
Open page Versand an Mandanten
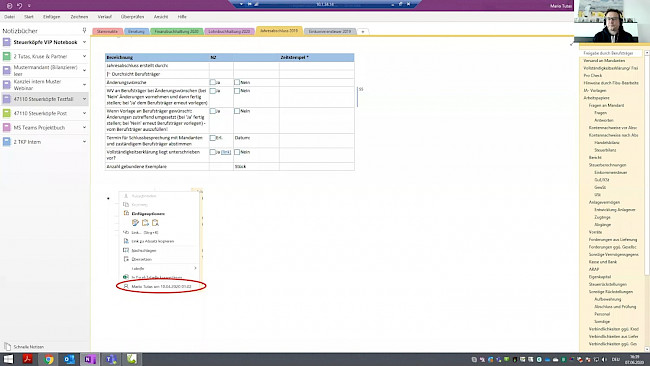(x=604, y=61)
